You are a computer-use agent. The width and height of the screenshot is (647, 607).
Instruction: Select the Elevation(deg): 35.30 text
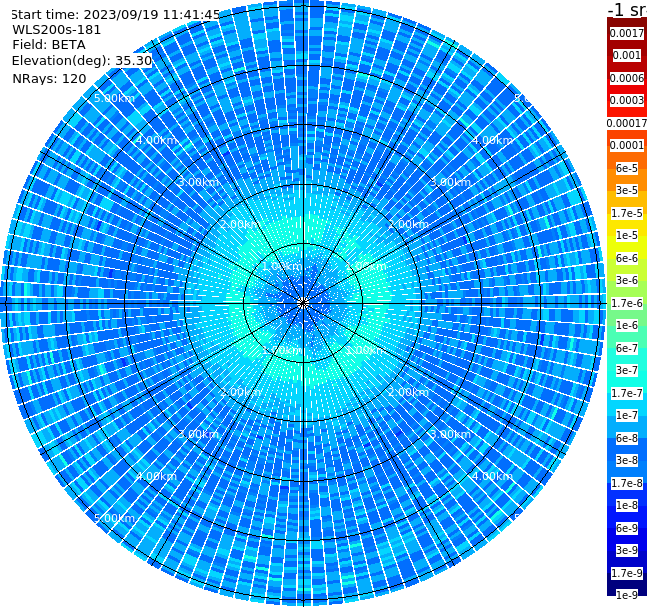(82, 61)
